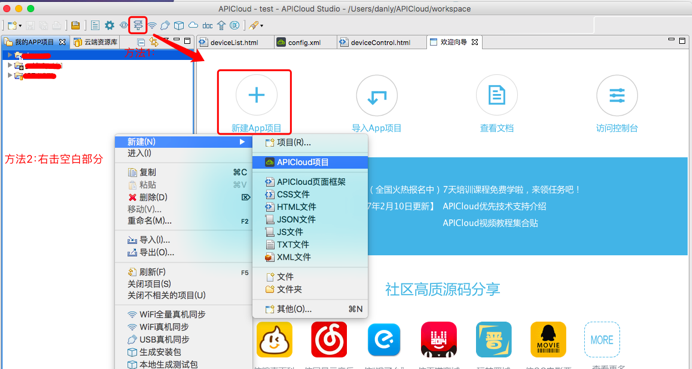
Task: Choose WiFi全量真机同步 in the context menu
Action: coord(184,314)
